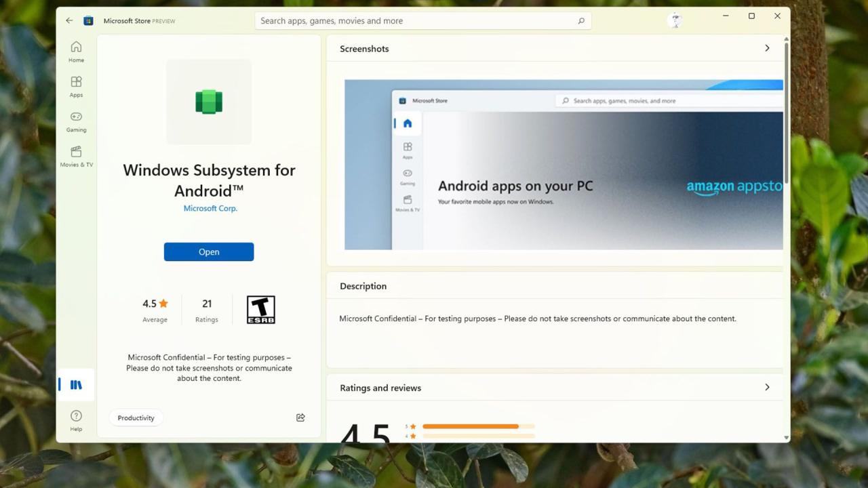Select the Productivity category tag
The height and width of the screenshot is (488, 868).
coord(136,418)
